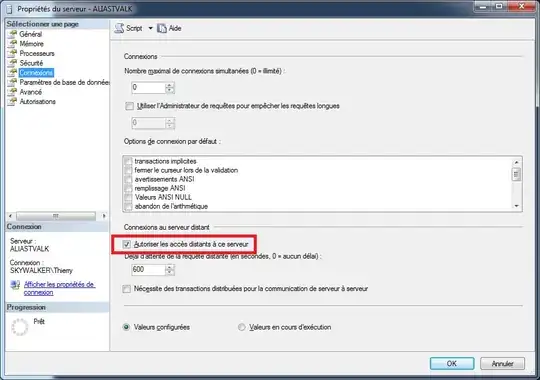Click the Prêt progress spinner
Screen dimensions: 540x380
[20, 327]
